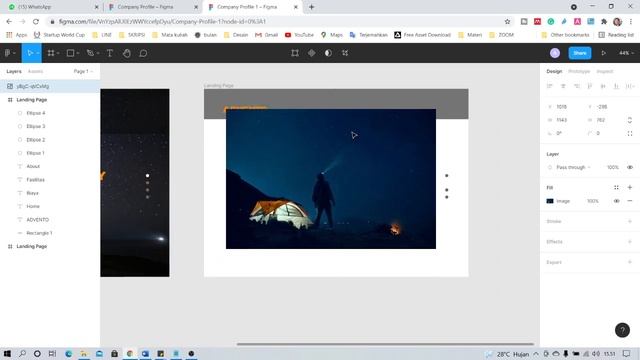This screenshot has width=640, height=360.
Task: Add a stroke with plus
Action: (x=630, y=221)
